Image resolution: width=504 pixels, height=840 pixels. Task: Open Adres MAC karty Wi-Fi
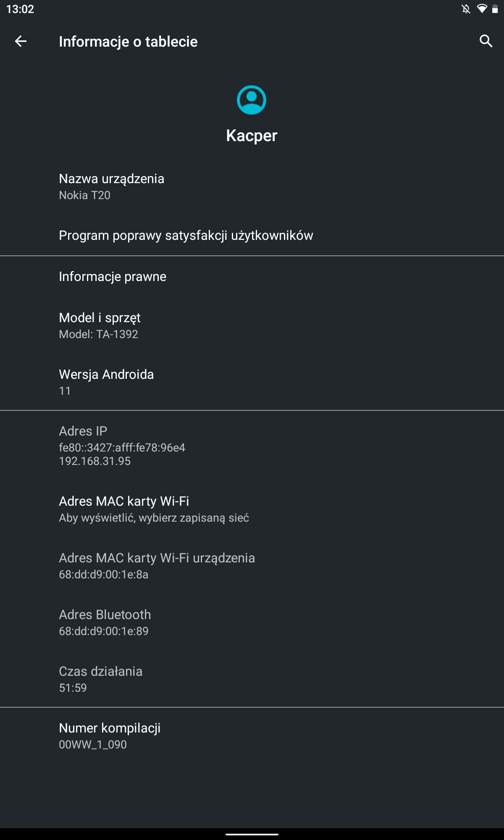point(252,509)
